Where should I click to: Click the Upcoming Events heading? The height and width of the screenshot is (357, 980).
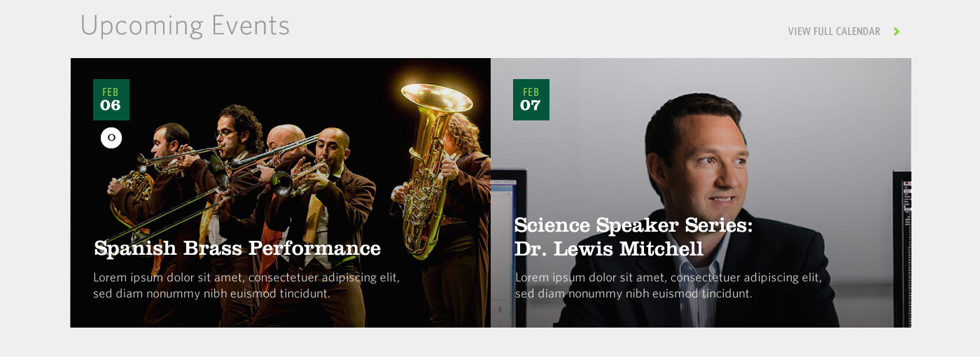pyautogui.click(x=185, y=25)
